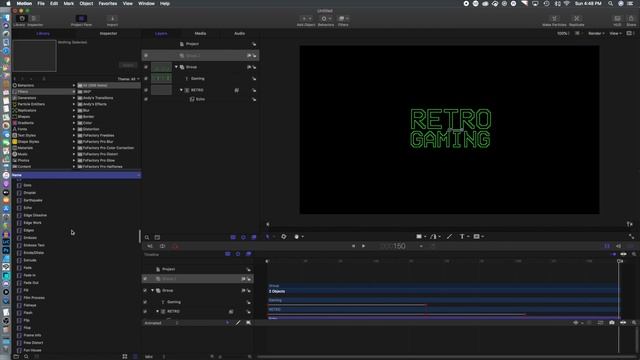640x360 pixels.
Task: Open the Behaviors toolbar popup
Action: (x=326, y=19)
